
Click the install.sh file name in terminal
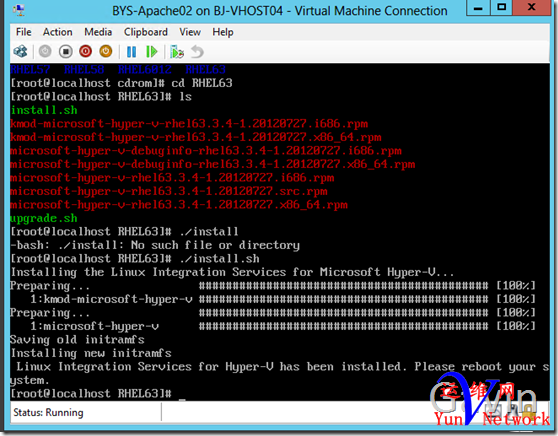44,110
